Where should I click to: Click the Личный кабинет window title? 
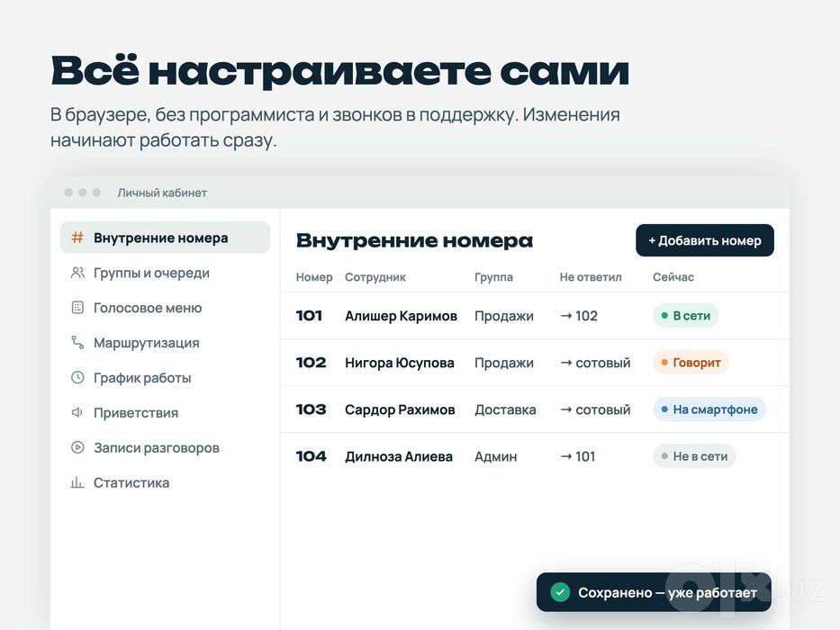[x=162, y=193]
